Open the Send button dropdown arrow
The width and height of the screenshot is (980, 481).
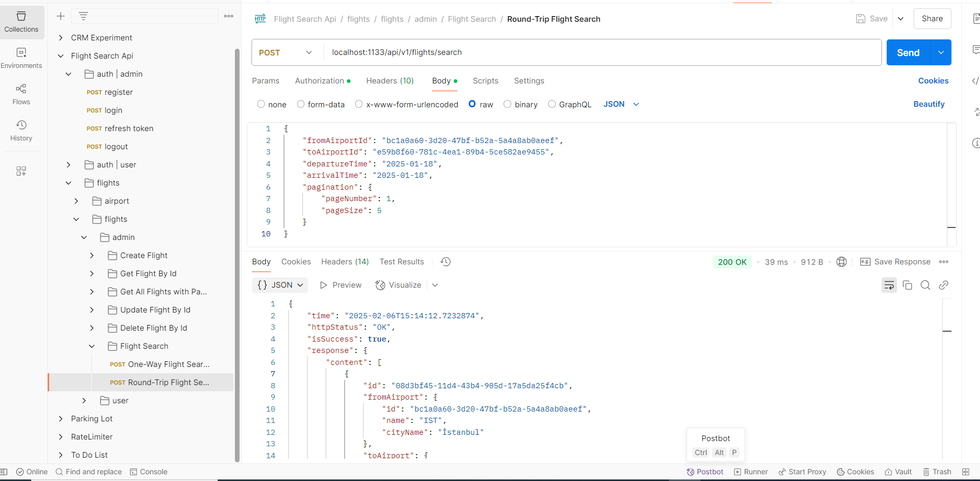(x=941, y=52)
